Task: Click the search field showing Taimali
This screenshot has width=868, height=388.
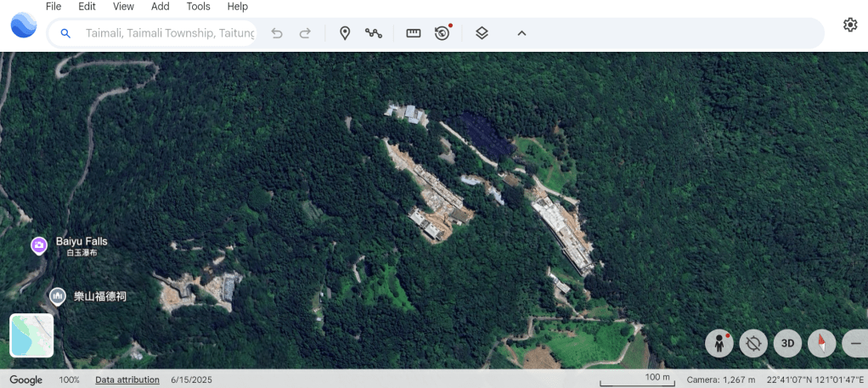Action: [170, 33]
